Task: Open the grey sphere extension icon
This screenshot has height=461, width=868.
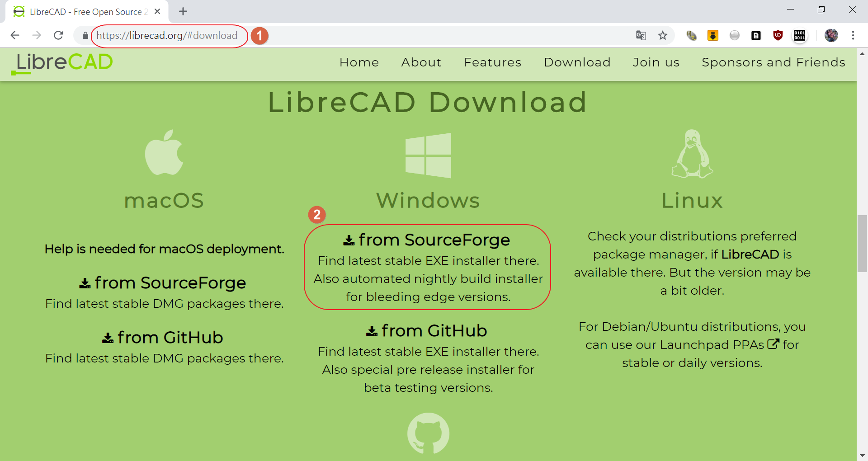Action: pyautogui.click(x=735, y=35)
